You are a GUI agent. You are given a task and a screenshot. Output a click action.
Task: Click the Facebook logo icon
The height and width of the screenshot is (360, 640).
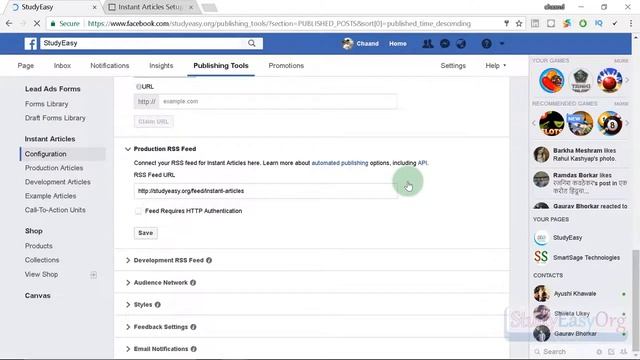click(x=31, y=44)
